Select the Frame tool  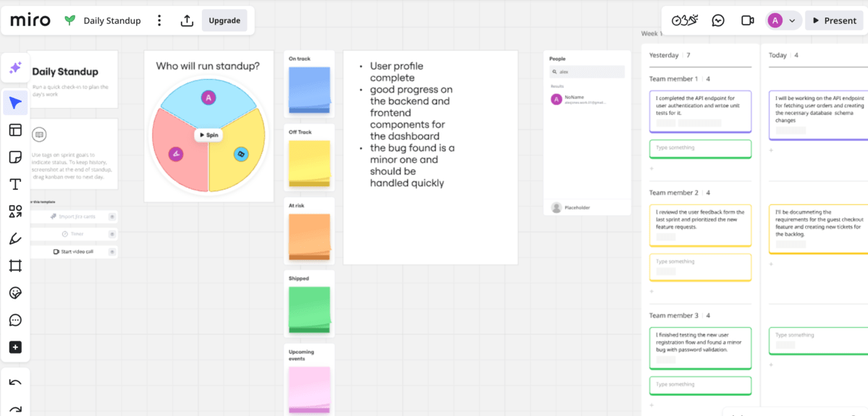(x=15, y=266)
